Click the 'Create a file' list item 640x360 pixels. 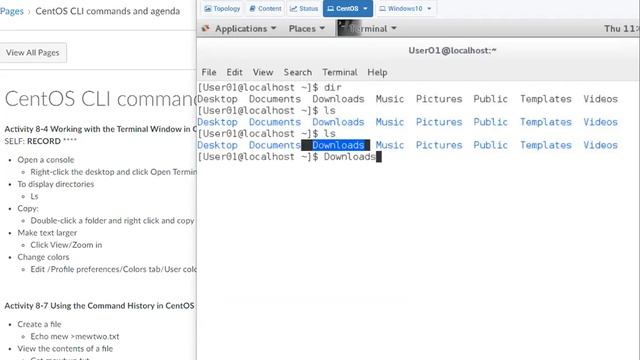coord(39,324)
